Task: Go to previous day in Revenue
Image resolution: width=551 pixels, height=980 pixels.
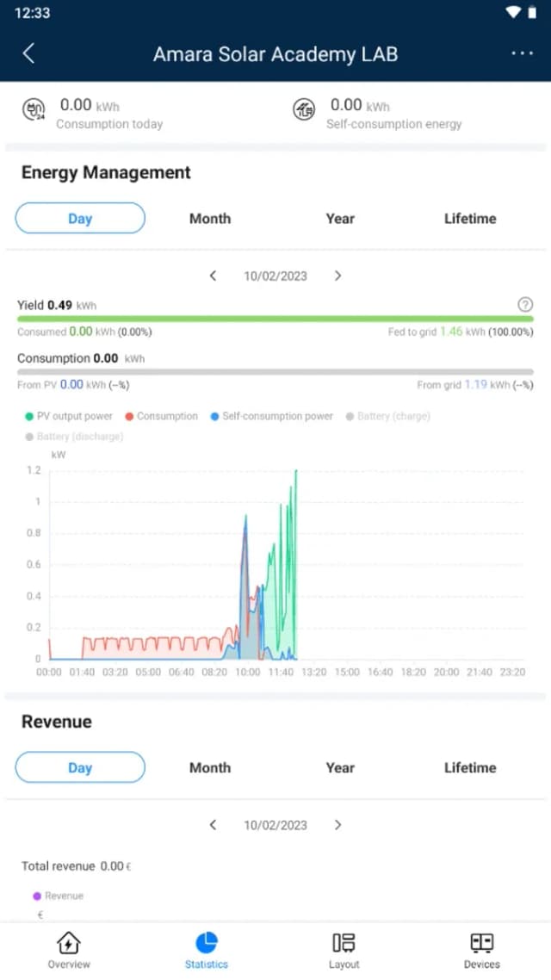Action: pyautogui.click(x=213, y=825)
